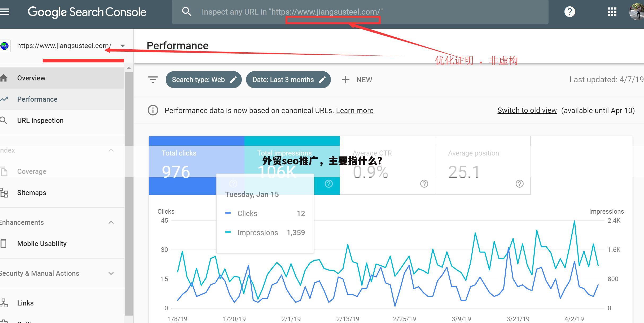Expand Security & Manual Actions section
Screen dimensions: 644x323
click(111, 273)
